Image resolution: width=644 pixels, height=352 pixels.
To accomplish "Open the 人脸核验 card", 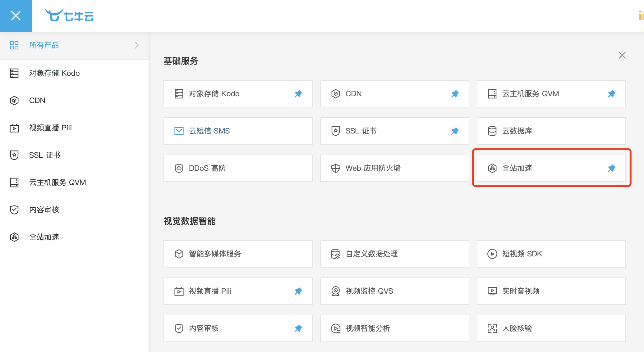I will tap(551, 328).
